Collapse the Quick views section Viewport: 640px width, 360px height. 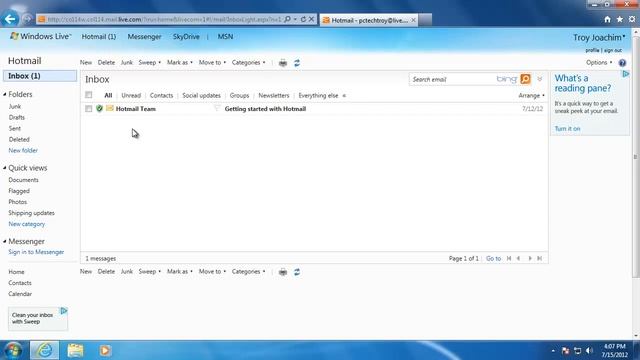tap(5, 168)
